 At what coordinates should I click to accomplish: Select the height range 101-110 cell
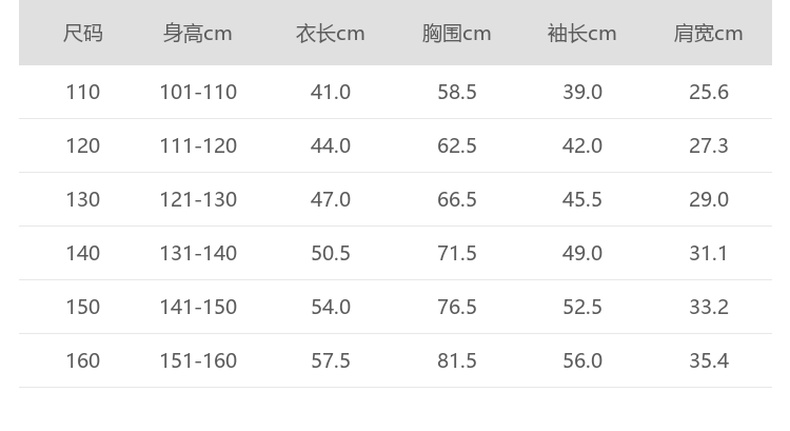click(198, 92)
